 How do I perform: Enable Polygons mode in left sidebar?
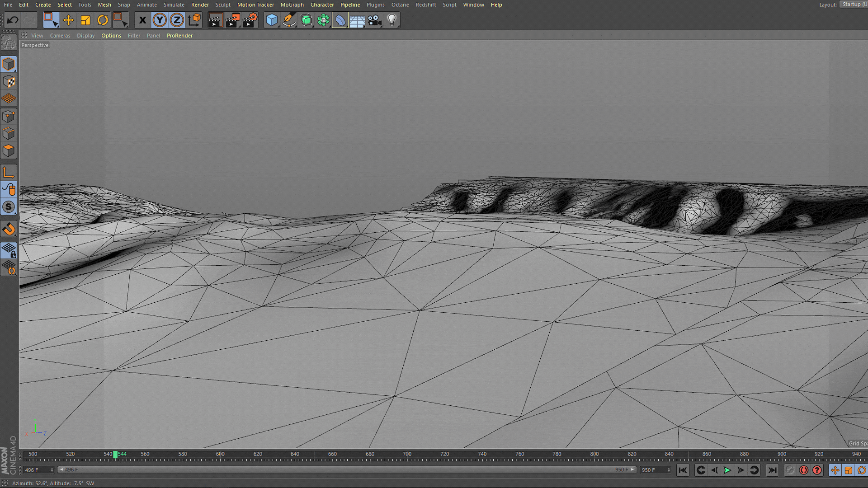[x=9, y=151]
